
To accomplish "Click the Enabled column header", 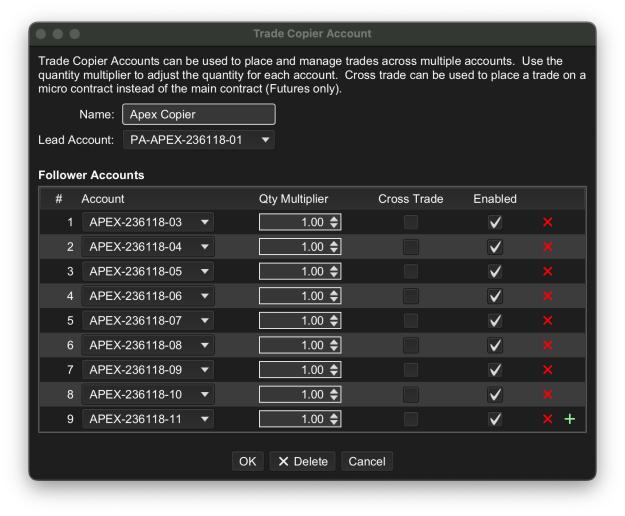I will click(x=495, y=199).
